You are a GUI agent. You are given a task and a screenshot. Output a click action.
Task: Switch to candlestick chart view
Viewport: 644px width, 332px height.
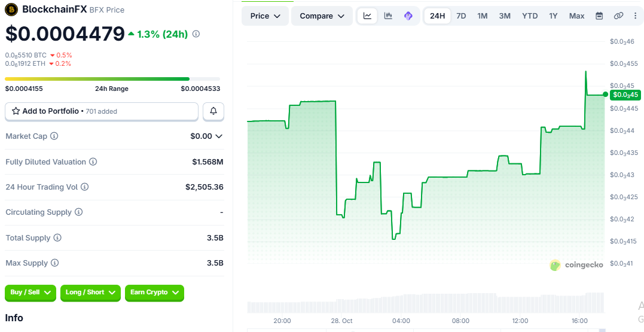pos(388,16)
